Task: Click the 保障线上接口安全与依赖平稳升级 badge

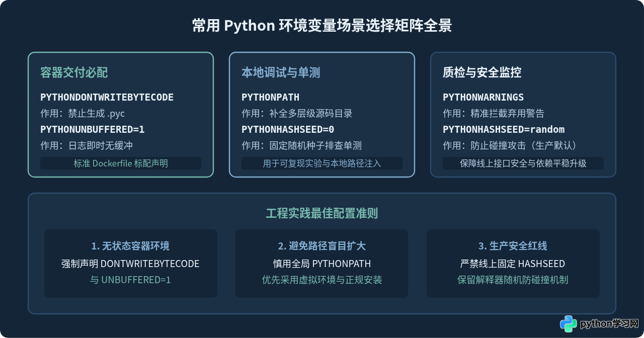Action: coord(523,163)
